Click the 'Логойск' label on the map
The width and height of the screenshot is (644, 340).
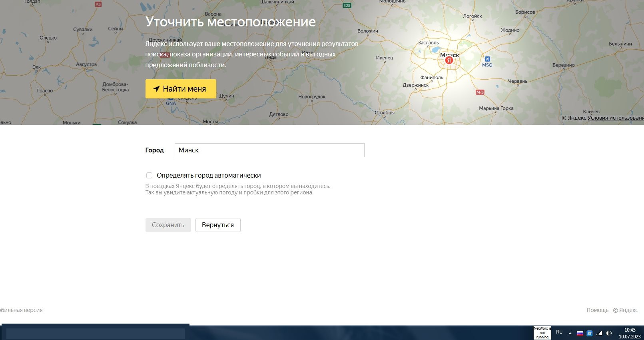[473, 16]
